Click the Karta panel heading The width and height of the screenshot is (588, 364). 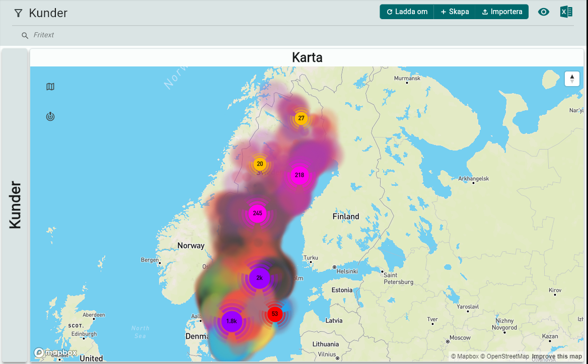[307, 57]
